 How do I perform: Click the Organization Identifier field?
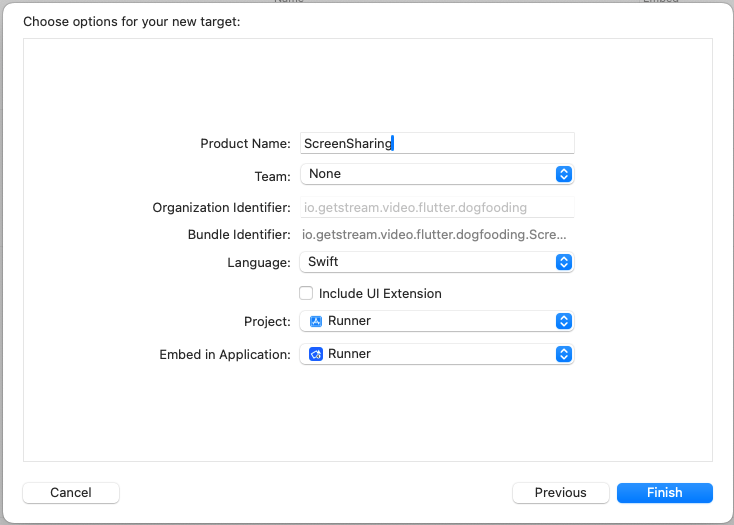pos(437,207)
